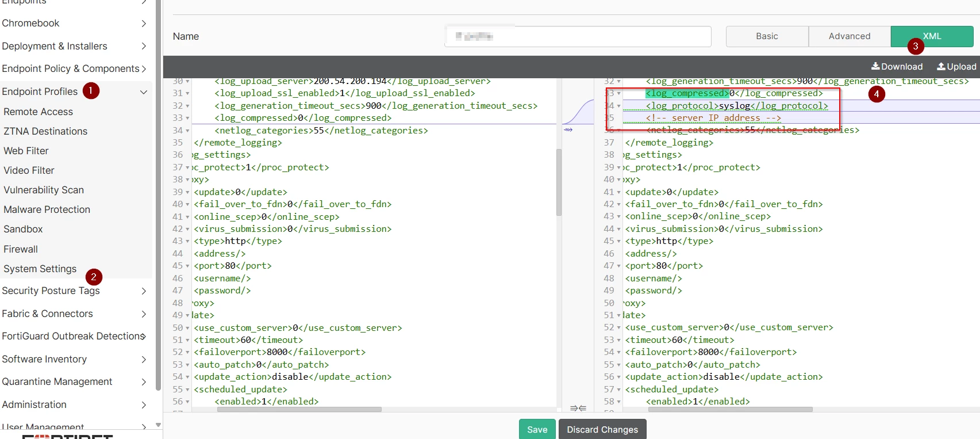Click the merge arrows icon between panes
The image size is (980, 439).
(578, 408)
